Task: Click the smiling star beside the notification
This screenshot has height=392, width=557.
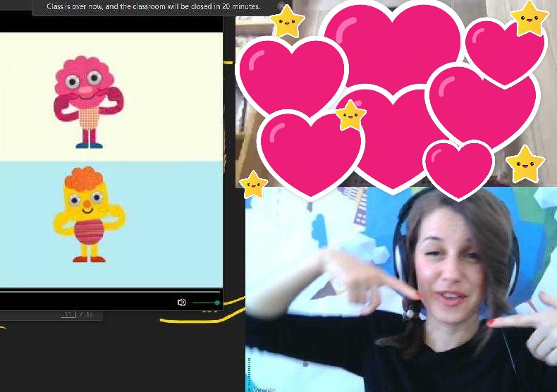Action: tap(287, 22)
